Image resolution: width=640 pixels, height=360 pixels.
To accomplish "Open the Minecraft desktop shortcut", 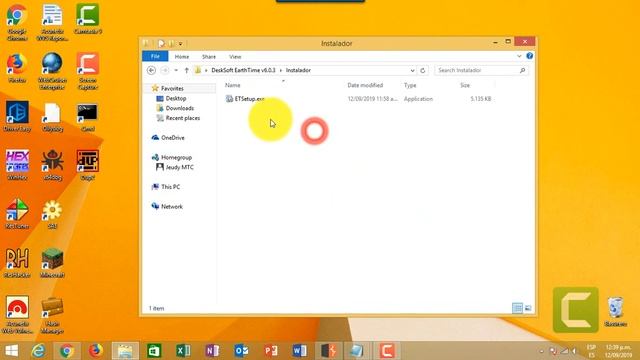I will tap(52, 263).
